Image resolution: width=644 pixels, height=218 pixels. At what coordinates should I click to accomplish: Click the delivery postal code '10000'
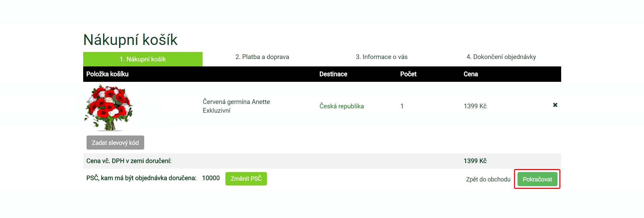[211, 178]
